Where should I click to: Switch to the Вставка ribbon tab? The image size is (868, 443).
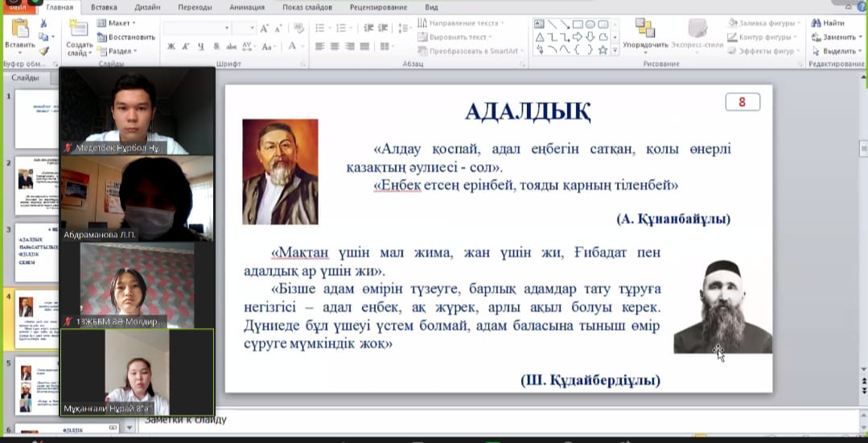[x=104, y=6]
